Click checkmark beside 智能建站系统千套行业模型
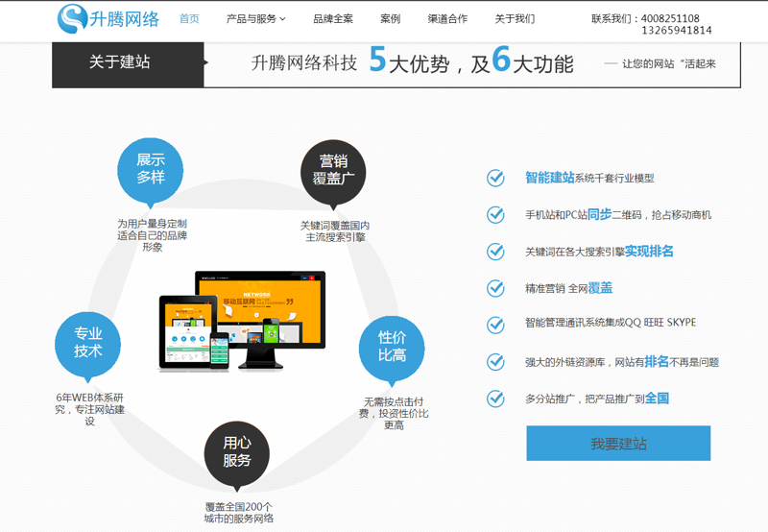768x532 pixels. point(495,178)
